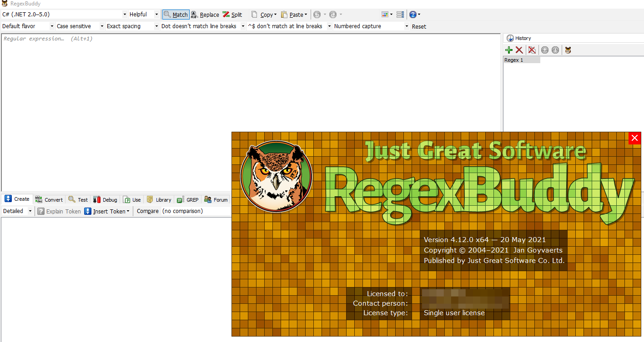Close the RegexBuddy about splash screen
This screenshot has width=644, height=342.
pos(634,138)
